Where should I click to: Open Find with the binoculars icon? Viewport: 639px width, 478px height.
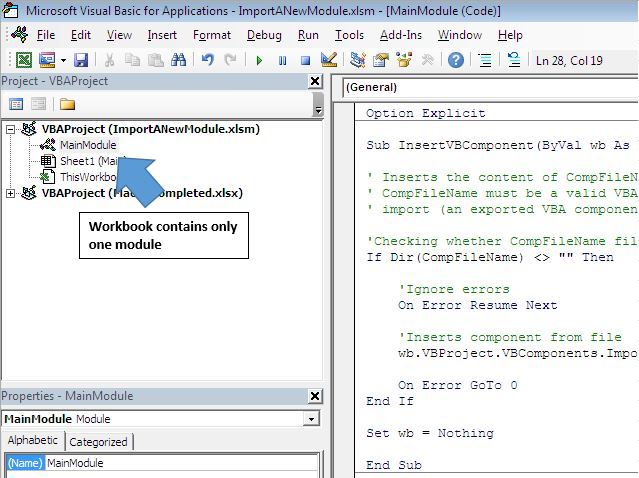tap(178, 60)
